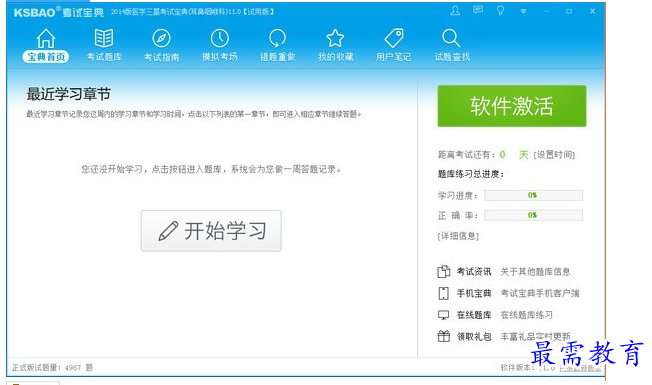Open the 领取礼包 link
The height and width of the screenshot is (385, 652).
[474, 336]
